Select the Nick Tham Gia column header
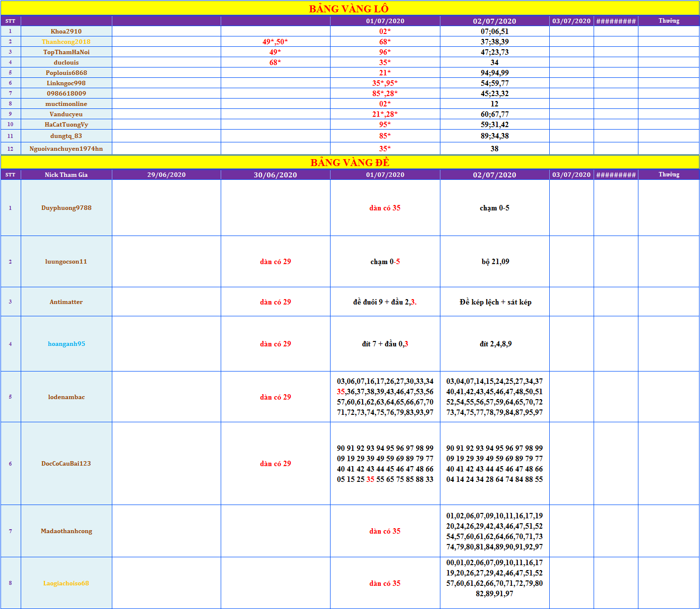 coord(67,174)
